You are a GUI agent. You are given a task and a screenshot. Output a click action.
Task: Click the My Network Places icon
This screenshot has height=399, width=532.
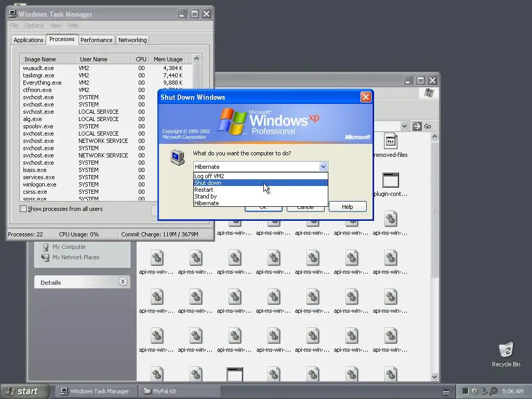(x=45, y=257)
